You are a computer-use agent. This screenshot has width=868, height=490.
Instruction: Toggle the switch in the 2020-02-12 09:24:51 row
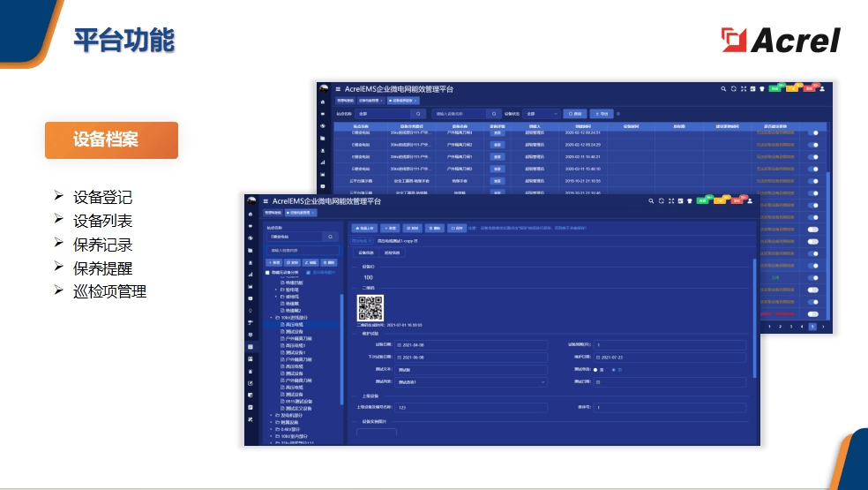(x=812, y=133)
